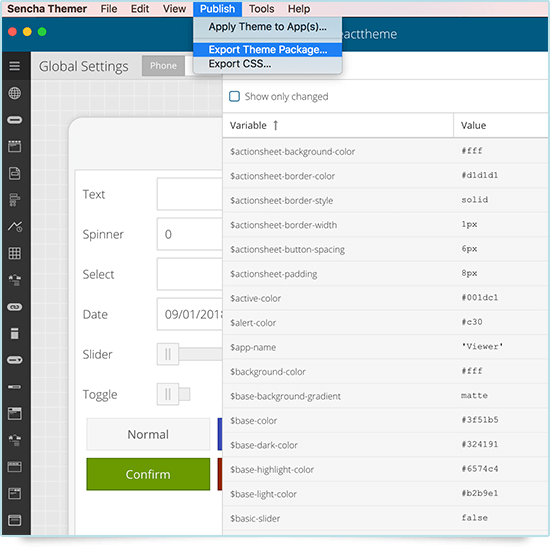550x557 pixels.
Task: Select the breadcrumb icon just below the grid icon
Action: coord(15,280)
